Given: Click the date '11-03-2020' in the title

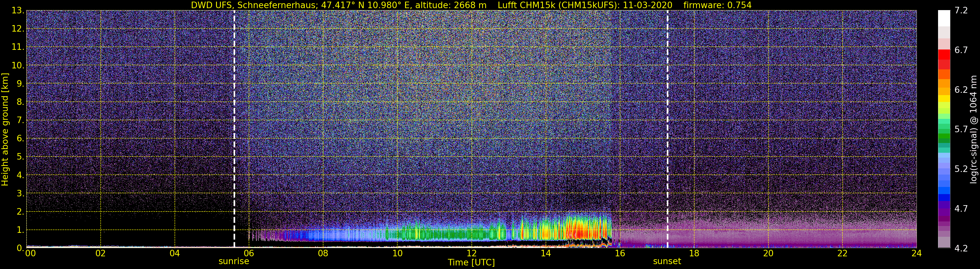Looking at the screenshot, I should tap(648, 5).
